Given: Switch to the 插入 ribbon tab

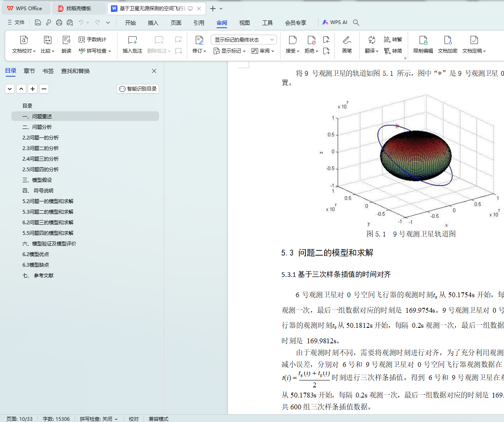Looking at the screenshot, I should click(x=153, y=23).
